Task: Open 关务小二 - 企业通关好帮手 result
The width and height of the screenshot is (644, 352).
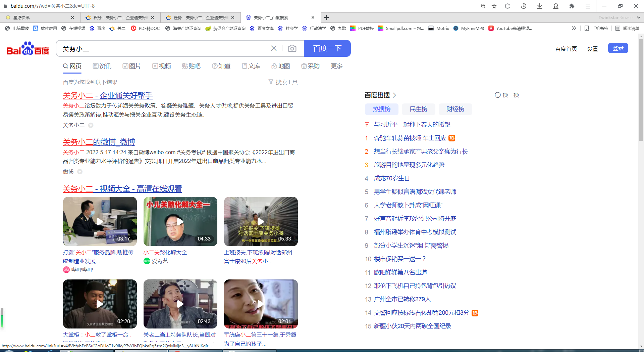Action: point(108,95)
